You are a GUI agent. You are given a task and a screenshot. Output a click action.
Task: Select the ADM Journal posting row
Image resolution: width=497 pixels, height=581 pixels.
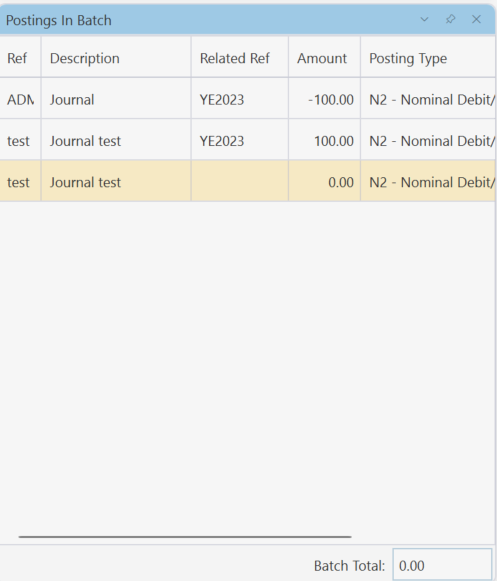(248, 99)
